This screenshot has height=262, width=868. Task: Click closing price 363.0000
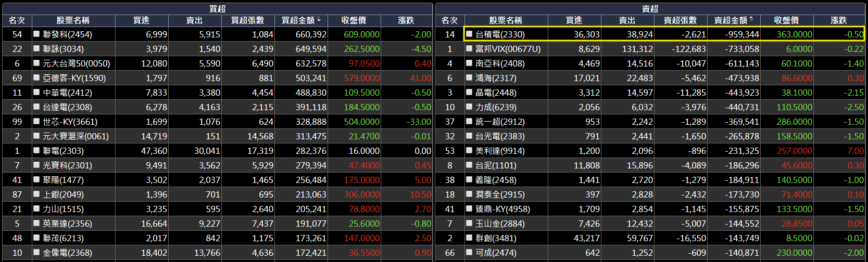(795, 34)
